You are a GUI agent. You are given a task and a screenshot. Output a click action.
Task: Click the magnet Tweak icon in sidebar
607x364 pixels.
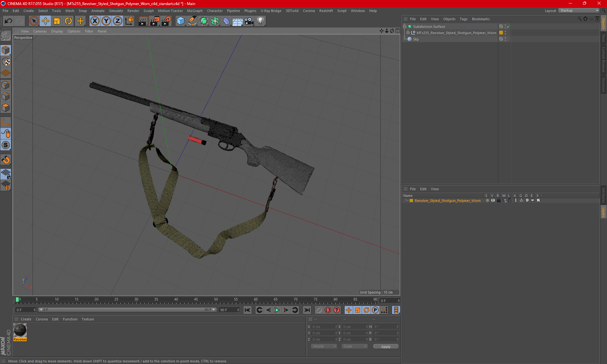[x=6, y=160]
